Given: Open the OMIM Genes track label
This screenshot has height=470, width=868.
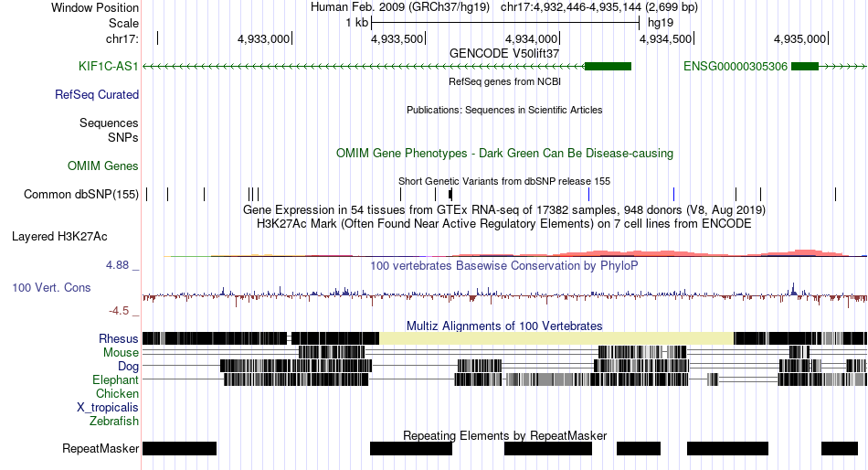Looking at the screenshot, I should click(103, 166).
